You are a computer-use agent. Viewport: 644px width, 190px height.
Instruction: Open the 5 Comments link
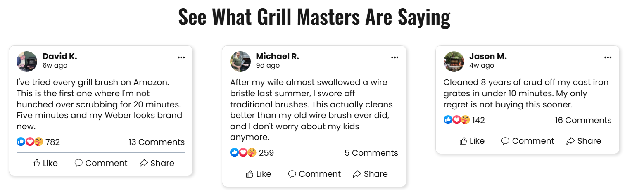(371, 153)
